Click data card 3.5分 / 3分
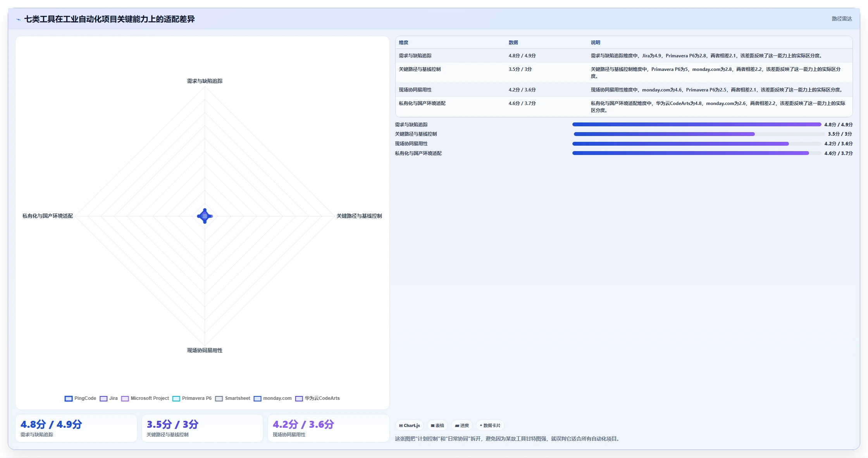Viewport: 868px width, 458px height. pos(202,428)
